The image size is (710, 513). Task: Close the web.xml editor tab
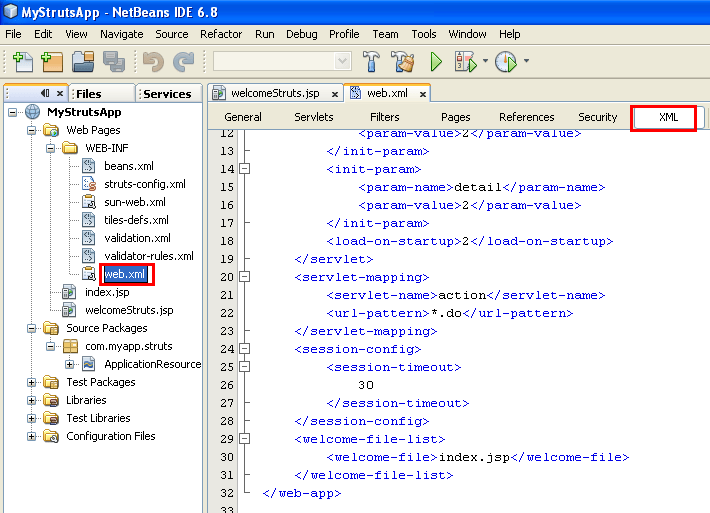pos(422,94)
